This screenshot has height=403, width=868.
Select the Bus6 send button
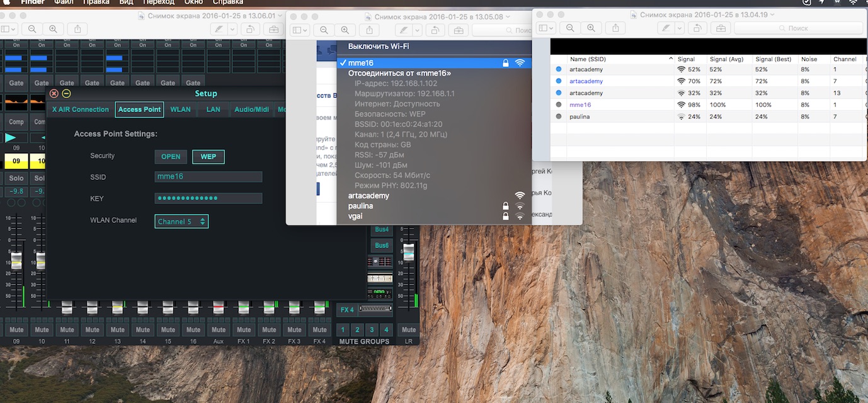click(382, 245)
